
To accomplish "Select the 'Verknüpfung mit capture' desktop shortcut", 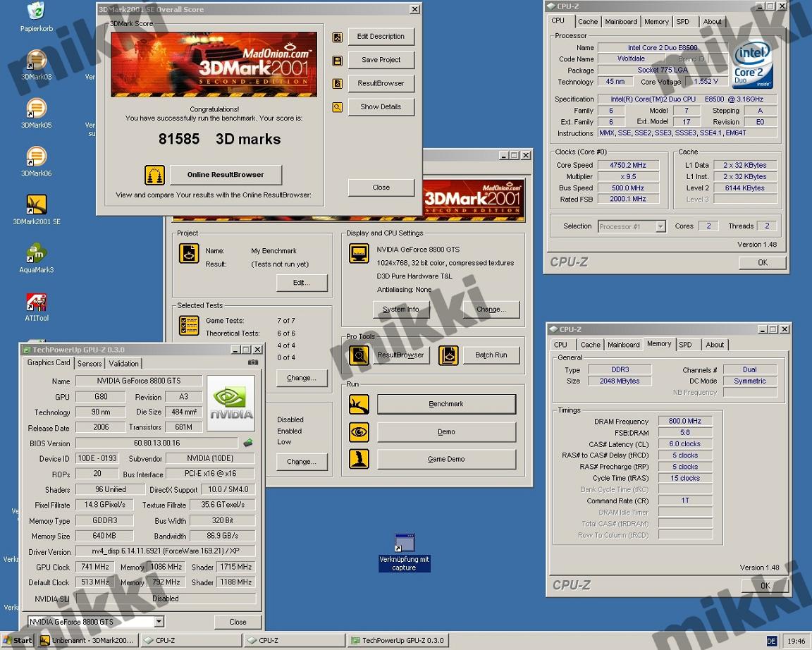I will (404, 553).
